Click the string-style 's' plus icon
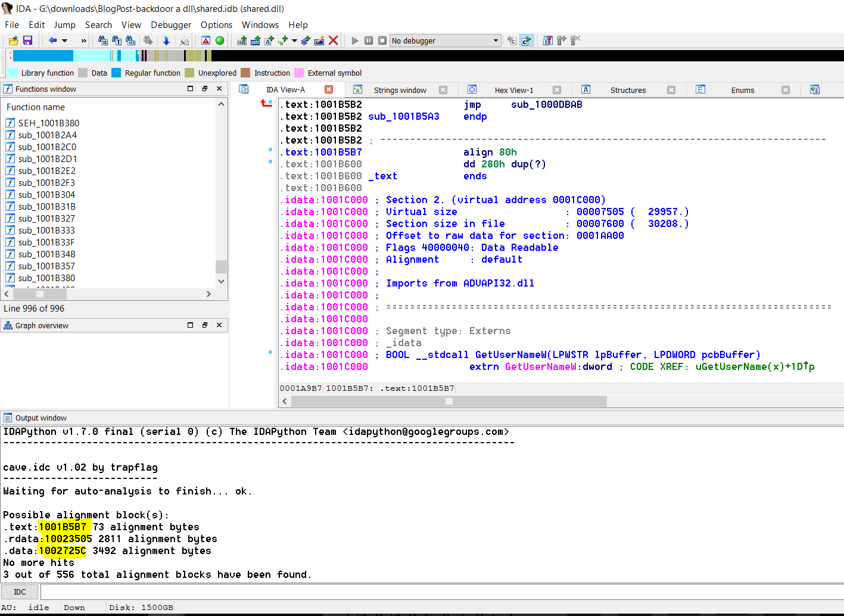 pos(283,41)
